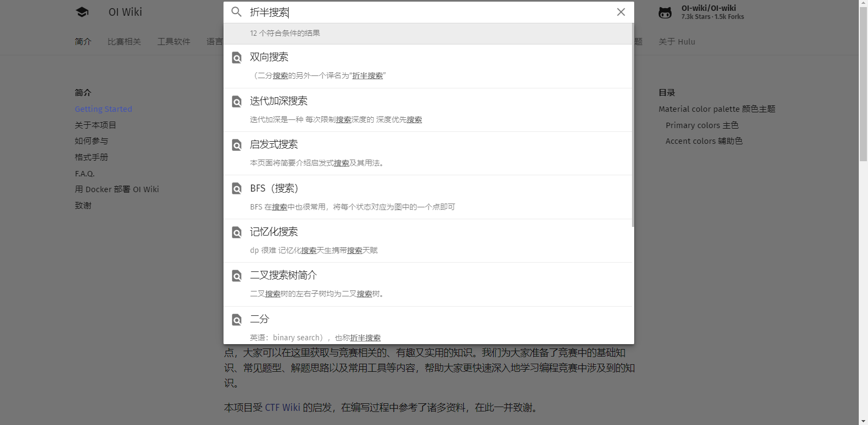Select the 工具软件 navigation tab
Image resolution: width=868 pixels, height=425 pixels.
click(x=174, y=41)
